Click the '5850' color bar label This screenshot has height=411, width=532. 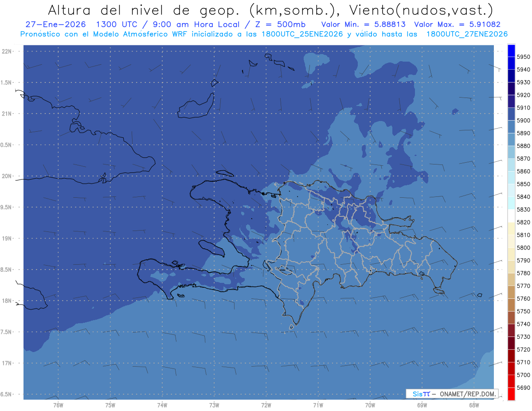(523, 184)
